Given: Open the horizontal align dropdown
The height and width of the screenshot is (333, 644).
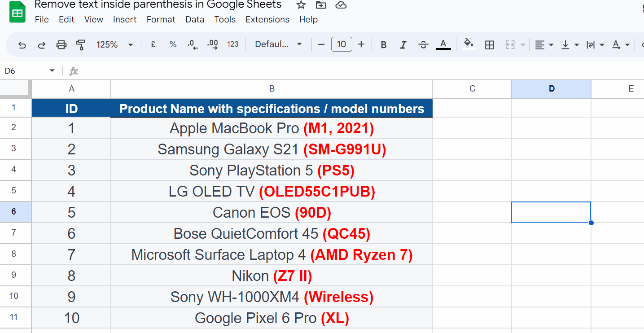Looking at the screenshot, I should point(544,44).
